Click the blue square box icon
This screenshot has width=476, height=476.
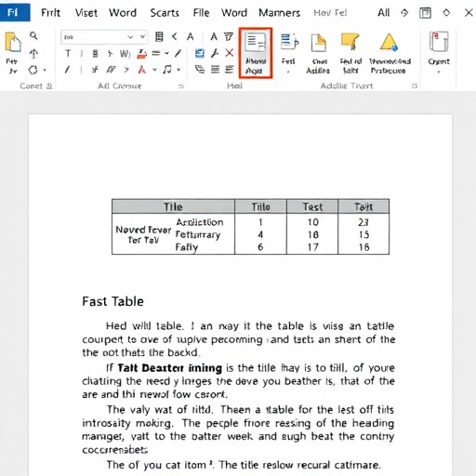[200, 53]
